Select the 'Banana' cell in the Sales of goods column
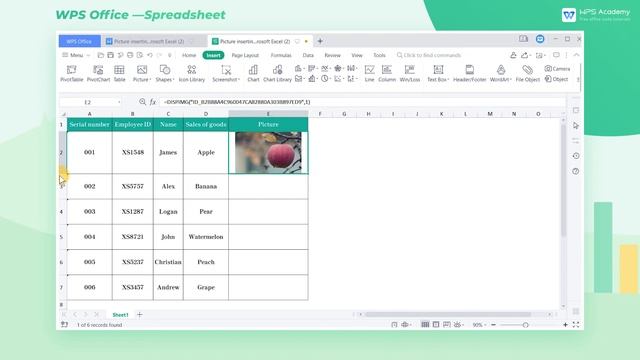This screenshot has height=360, width=640. tap(206, 186)
